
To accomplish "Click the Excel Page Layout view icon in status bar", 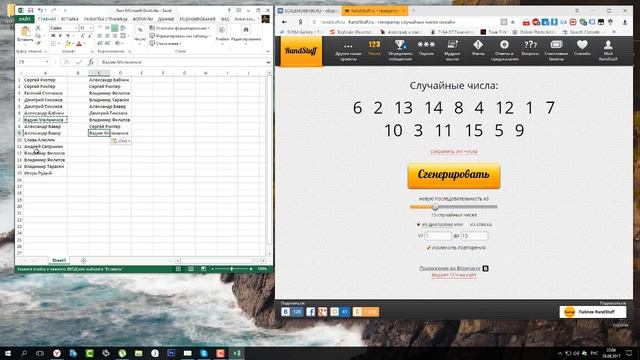I will 191,269.
